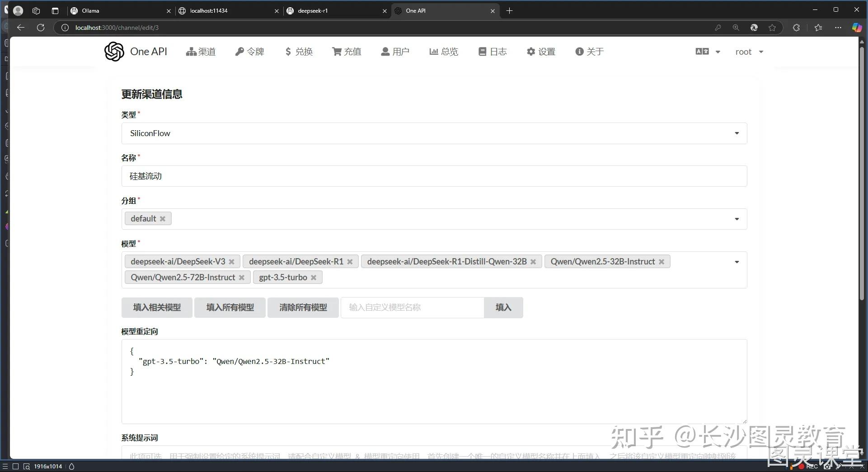
Task: Click the 填入所有模型 button
Action: pos(230,307)
